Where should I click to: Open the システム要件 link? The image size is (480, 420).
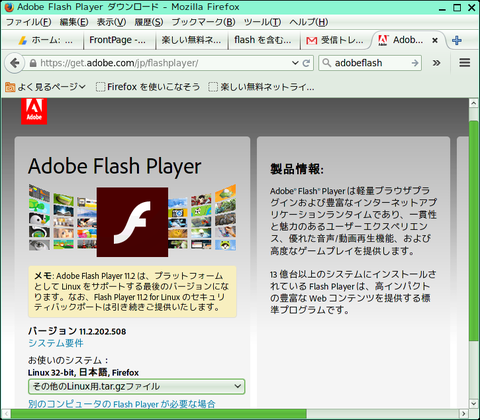coord(56,343)
